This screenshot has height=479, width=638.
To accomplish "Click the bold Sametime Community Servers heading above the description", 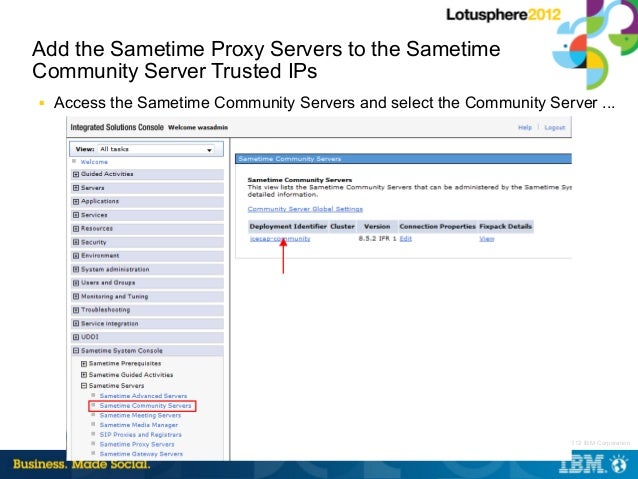I will (x=300, y=180).
